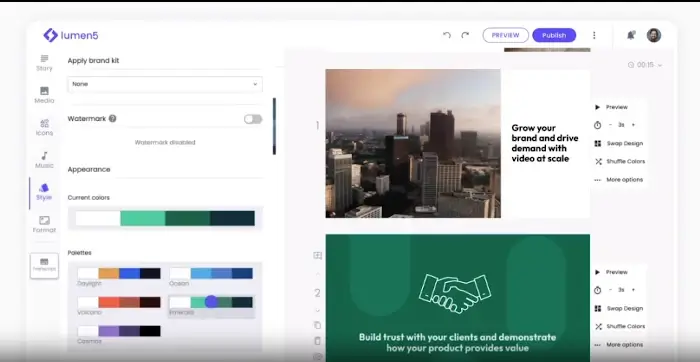Viewport: 700px width, 362px height.
Task: Open the Style tab
Action: tap(44, 192)
